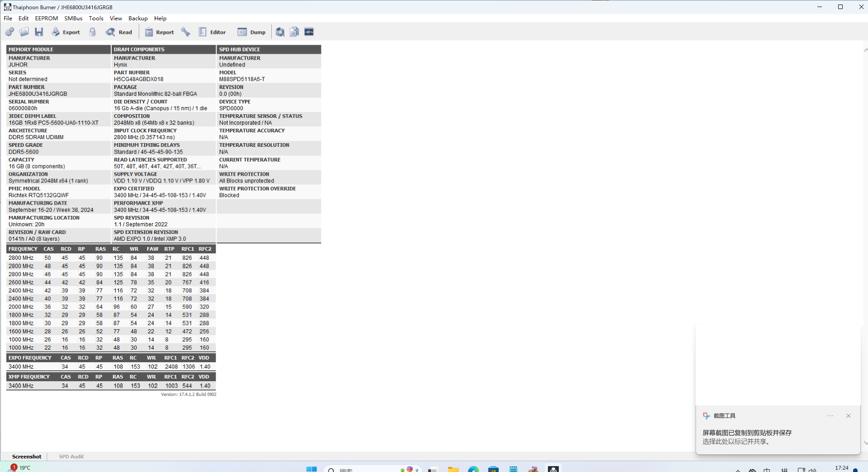Click the SPD revision 1.1 / September 2022
The image size is (868, 472).
[141, 224]
